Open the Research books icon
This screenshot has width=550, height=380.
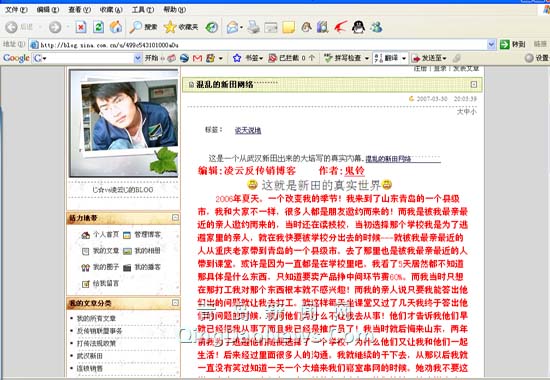coord(322,27)
